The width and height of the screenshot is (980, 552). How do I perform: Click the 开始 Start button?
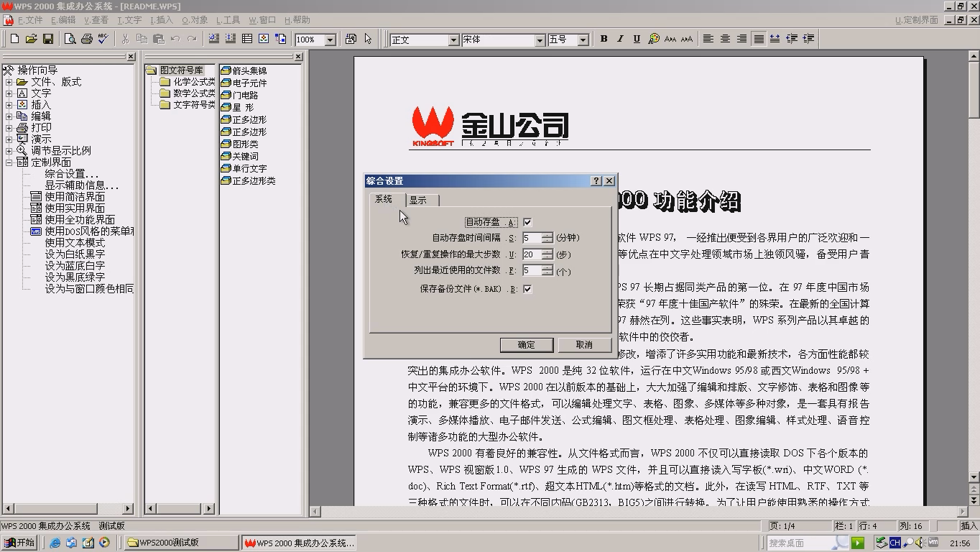click(x=19, y=543)
